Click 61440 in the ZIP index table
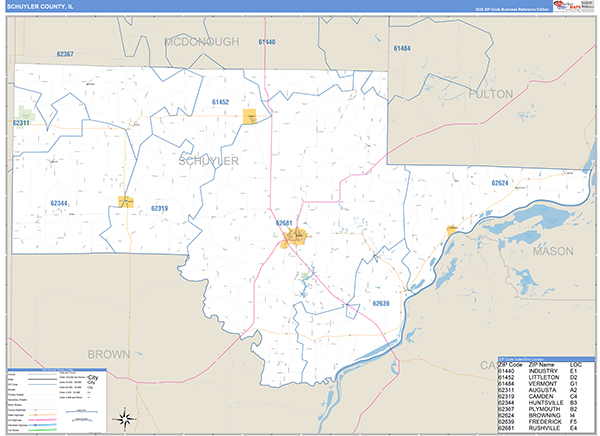Image resolution: width=600 pixels, height=436 pixels. pos(506,371)
